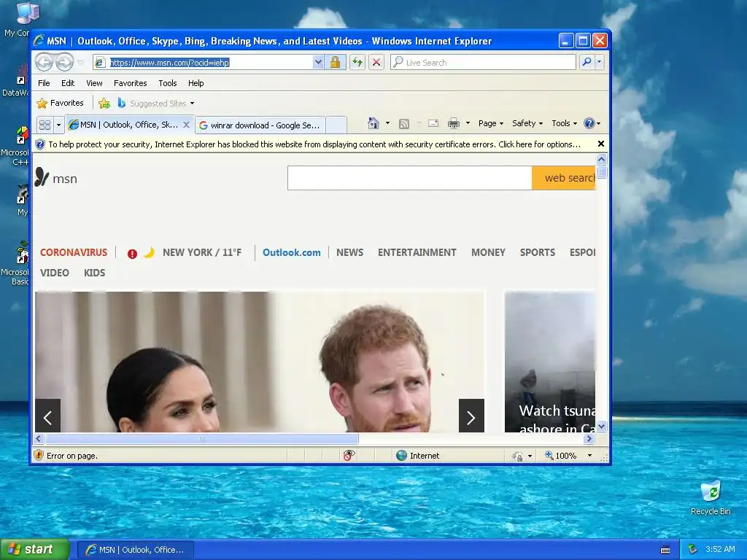Click the Error on page warning icon
The width and height of the screenshot is (747, 560).
39,456
